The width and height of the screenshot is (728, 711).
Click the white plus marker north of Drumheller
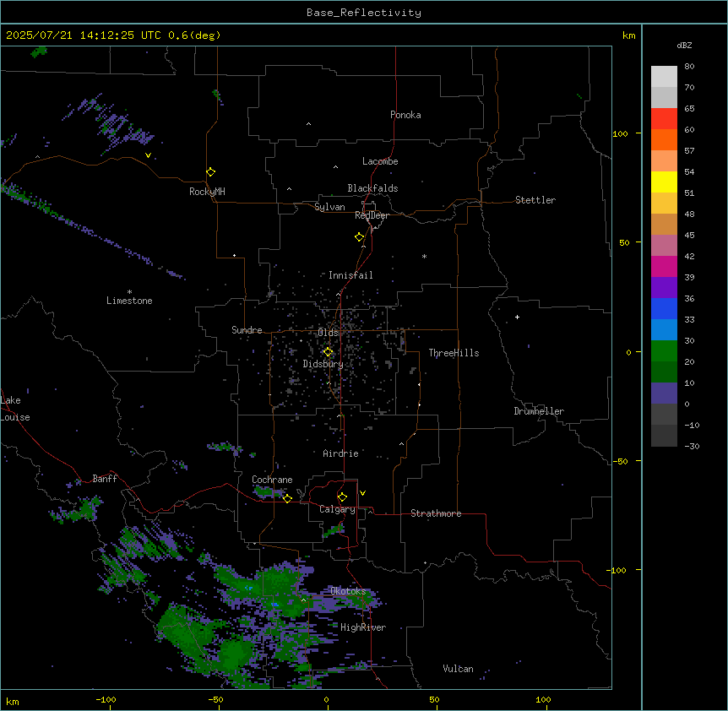coord(517,317)
